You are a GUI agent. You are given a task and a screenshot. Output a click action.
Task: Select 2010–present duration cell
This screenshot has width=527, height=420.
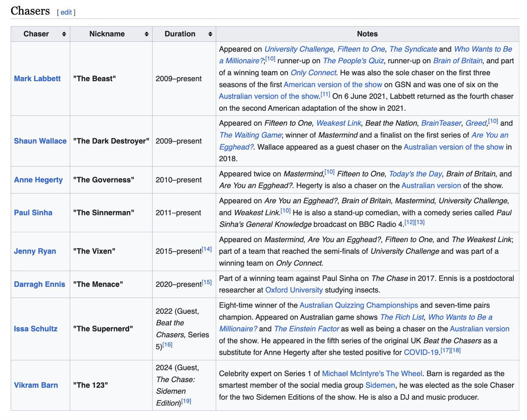[x=184, y=180]
